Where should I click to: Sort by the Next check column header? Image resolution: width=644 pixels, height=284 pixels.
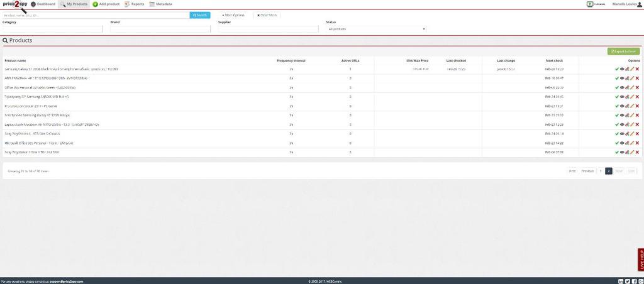(554, 60)
